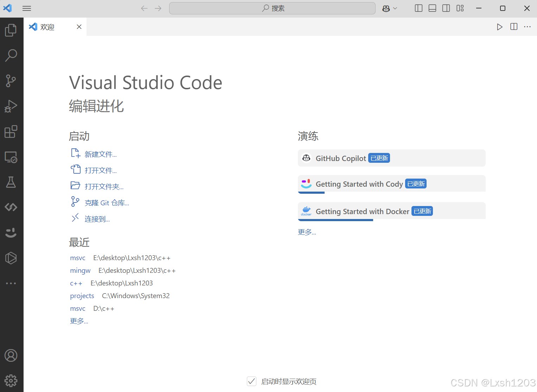Click the search command center field
The width and height of the screenshot is (537, 392).
click(272, 8)
